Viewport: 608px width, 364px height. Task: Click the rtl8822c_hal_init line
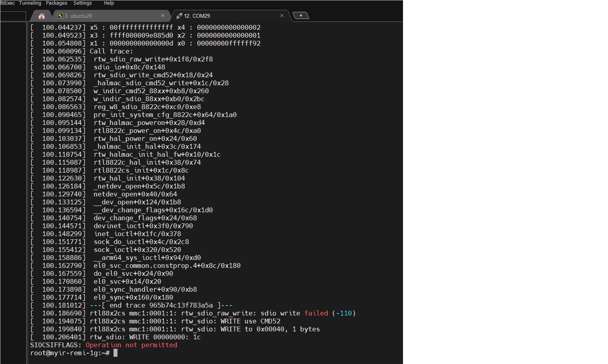click(115, 163)
